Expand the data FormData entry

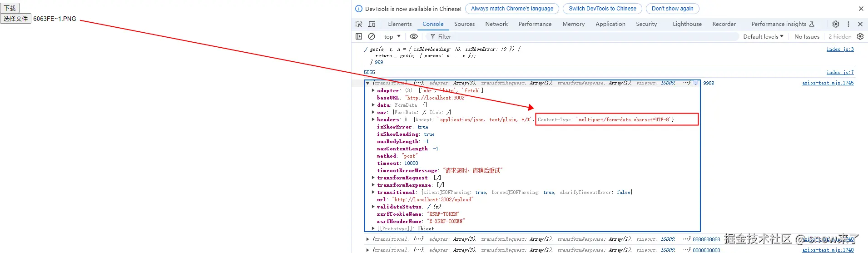373,105
